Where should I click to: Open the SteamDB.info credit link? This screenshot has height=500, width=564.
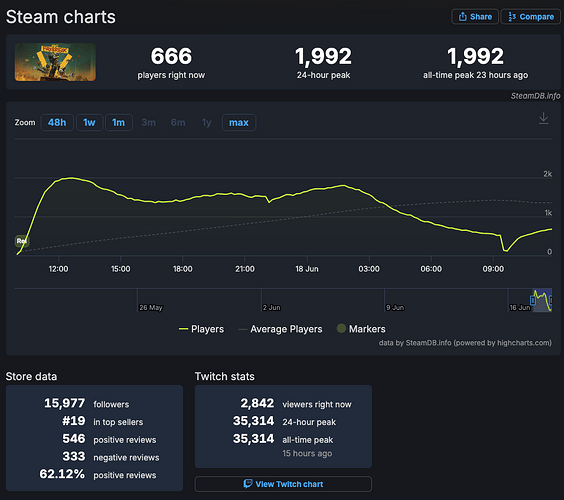(535, 96)
